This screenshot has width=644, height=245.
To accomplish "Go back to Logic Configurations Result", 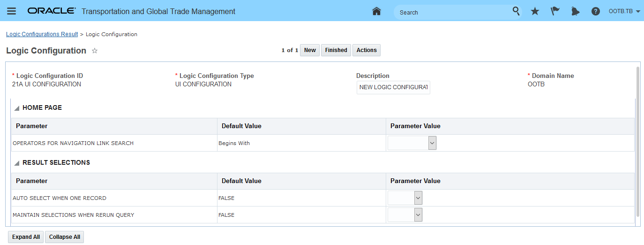I will [42, 34].
